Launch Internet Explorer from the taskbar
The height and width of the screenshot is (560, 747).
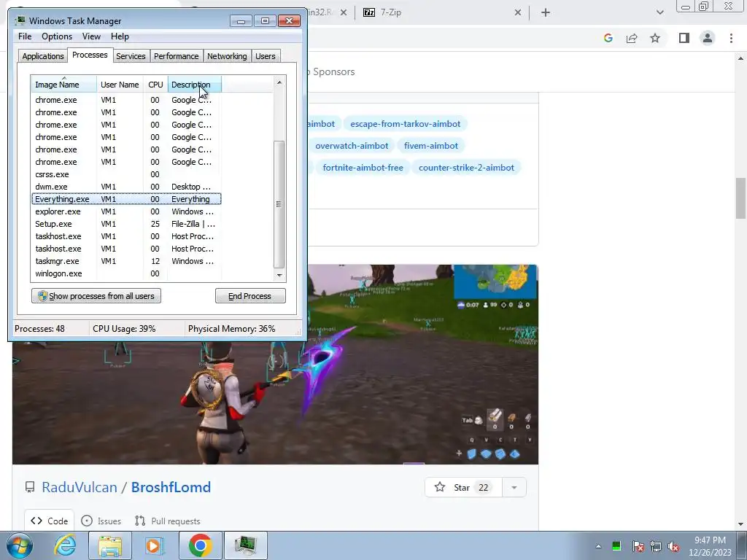(65, 545)
